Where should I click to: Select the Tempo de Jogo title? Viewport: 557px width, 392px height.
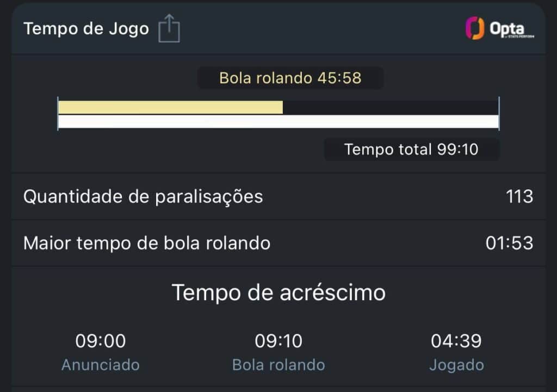coord(86,29)
